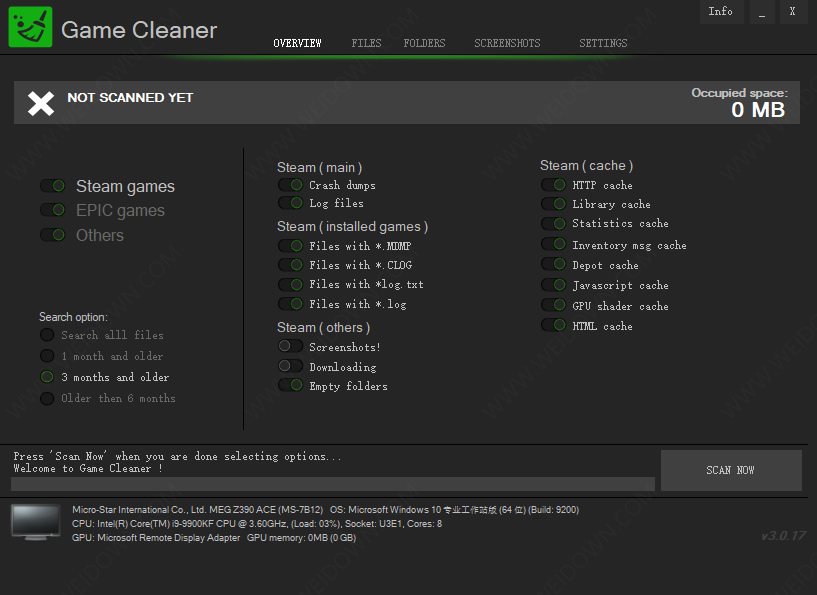Click the Occupied space: label
Image resolution: width=817 pixels, height=595 pixels.
739,93
